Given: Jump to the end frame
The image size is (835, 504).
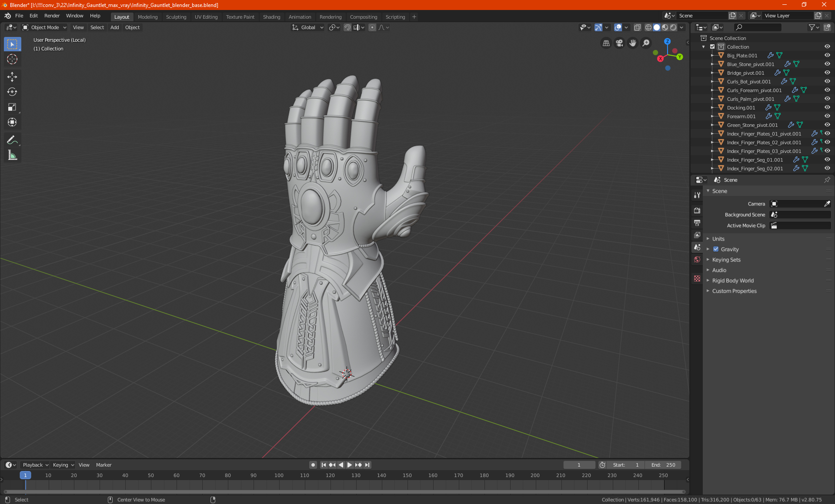Looking at the screenshot, I should click(x=367, y=465).
